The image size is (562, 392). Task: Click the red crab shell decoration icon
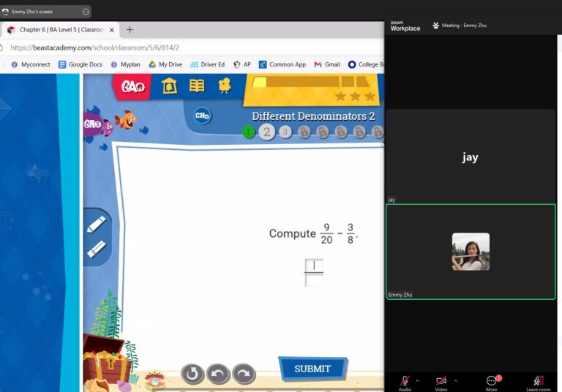(155, 380)
